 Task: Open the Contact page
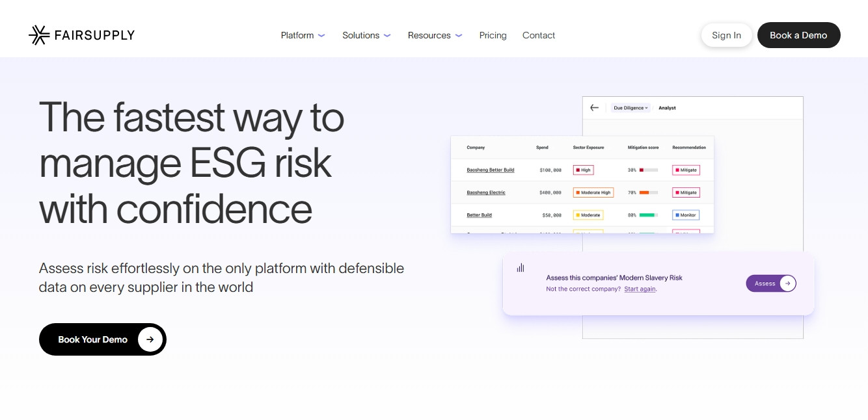[x=539, y=35]
